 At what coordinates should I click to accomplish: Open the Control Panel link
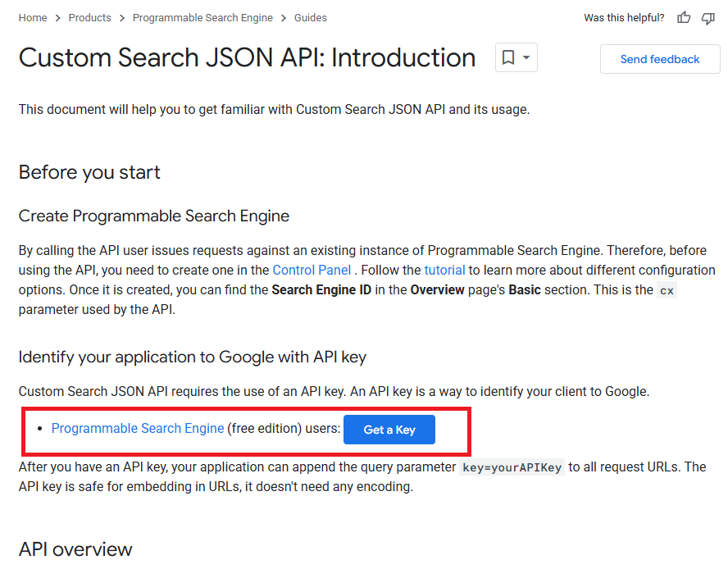click(312, 270)
